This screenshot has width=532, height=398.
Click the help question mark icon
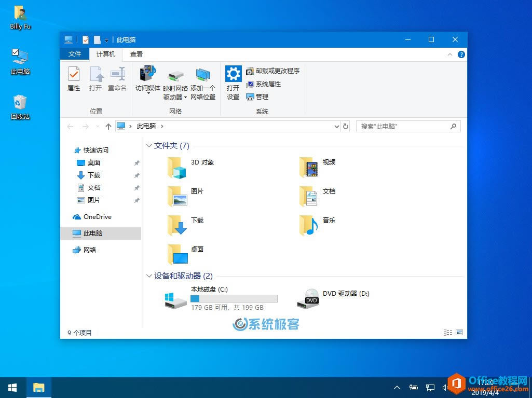point(461,54)
